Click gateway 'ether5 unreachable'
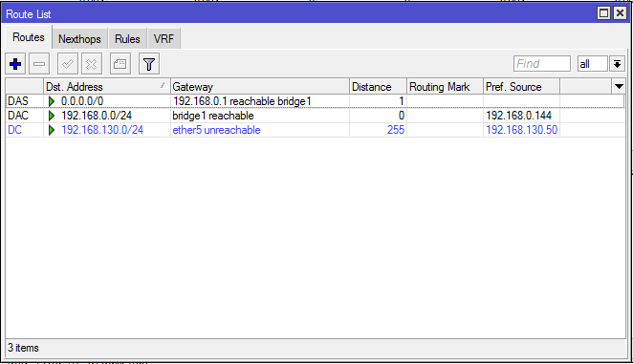Image resolution: width=633 pixels, height=364 pixels. click(x=216, y=130)
